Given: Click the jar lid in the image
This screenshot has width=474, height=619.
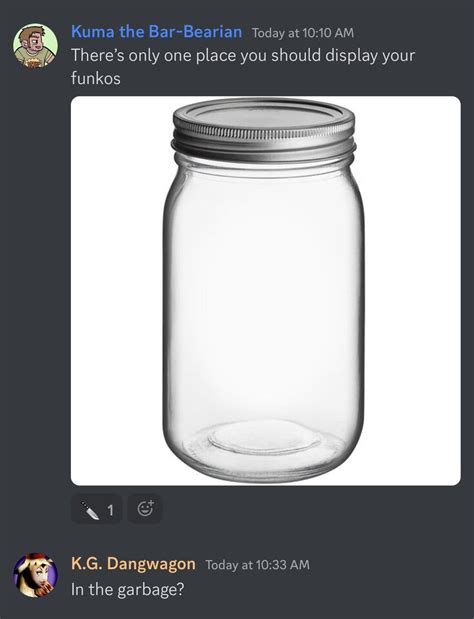Looking at the screenshot, I should 264,129.
